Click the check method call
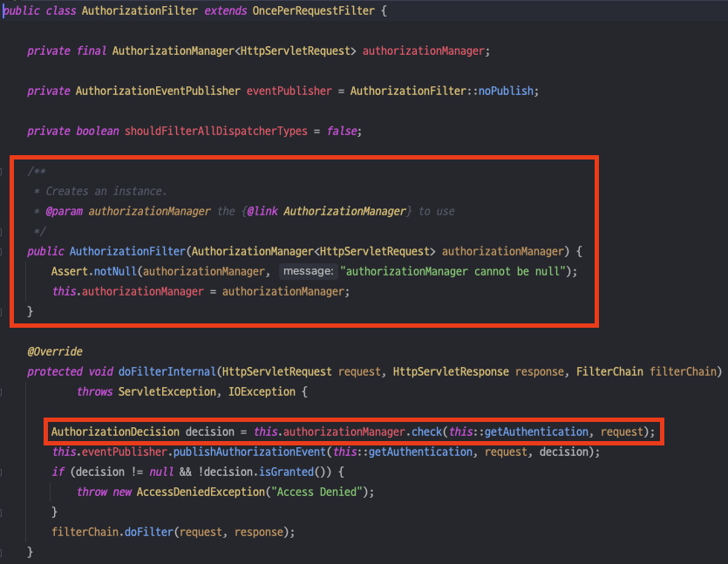 click(x=427, y=431)
